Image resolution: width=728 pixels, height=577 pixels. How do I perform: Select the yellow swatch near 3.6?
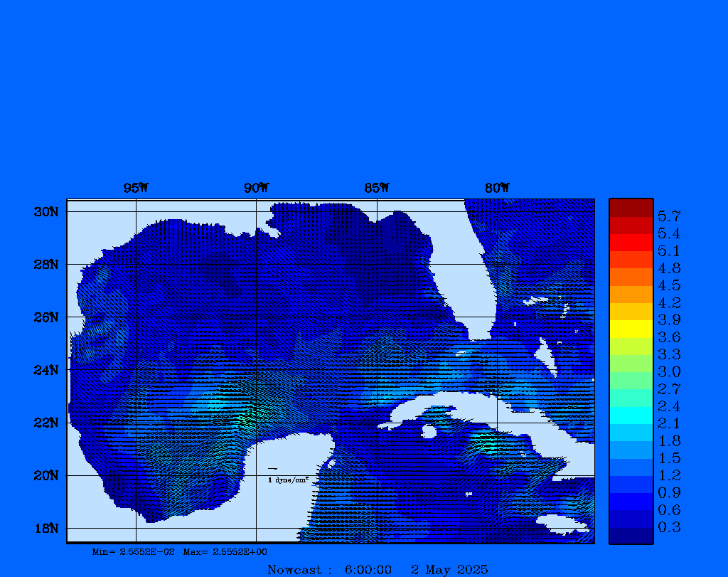tap(631, 329)
